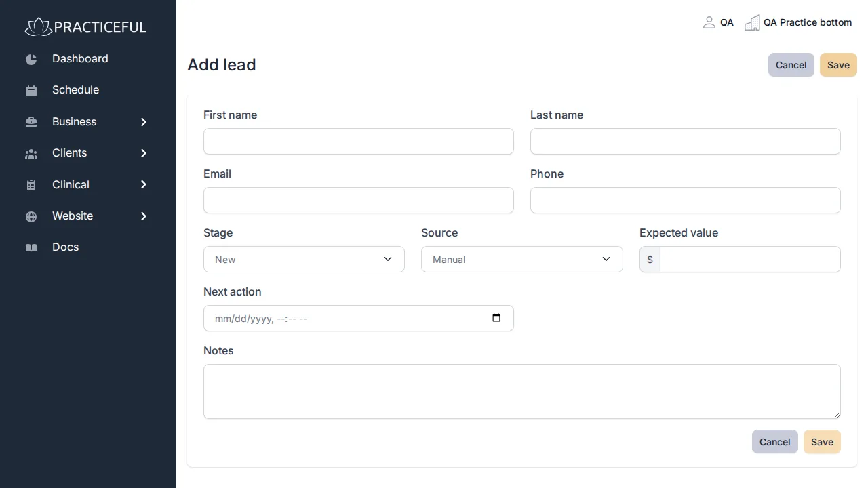Click the Schedule calendar icon

tap(31, 91)
